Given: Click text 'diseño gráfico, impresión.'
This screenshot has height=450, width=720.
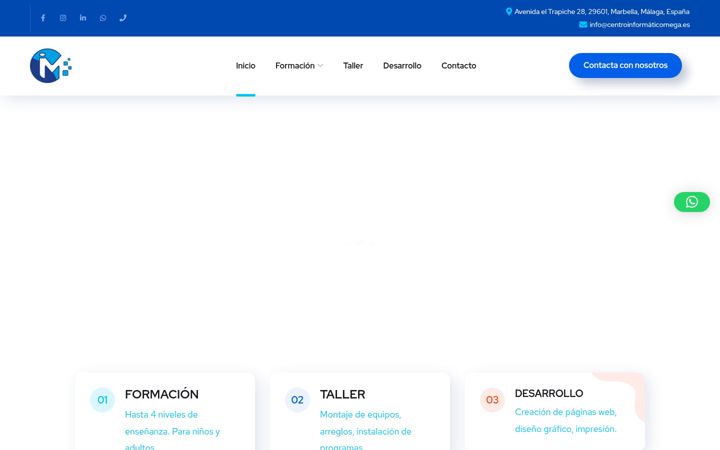Looking at the screenshot, I should (x=565, y=429).
